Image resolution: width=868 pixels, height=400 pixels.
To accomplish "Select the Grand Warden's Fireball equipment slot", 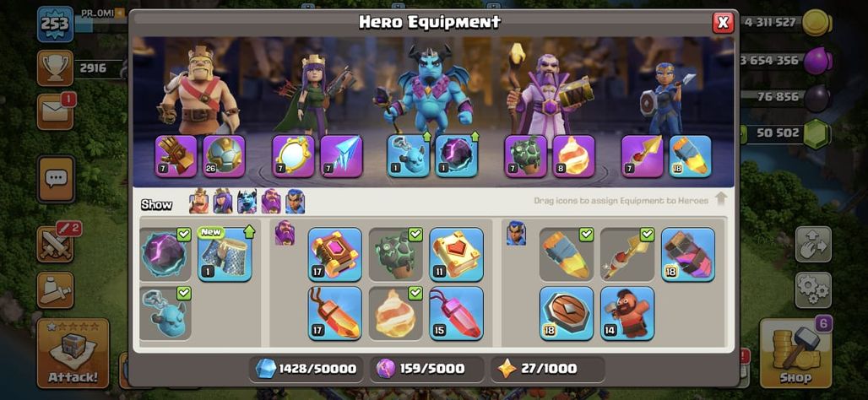I will click(x=573, y=156).
